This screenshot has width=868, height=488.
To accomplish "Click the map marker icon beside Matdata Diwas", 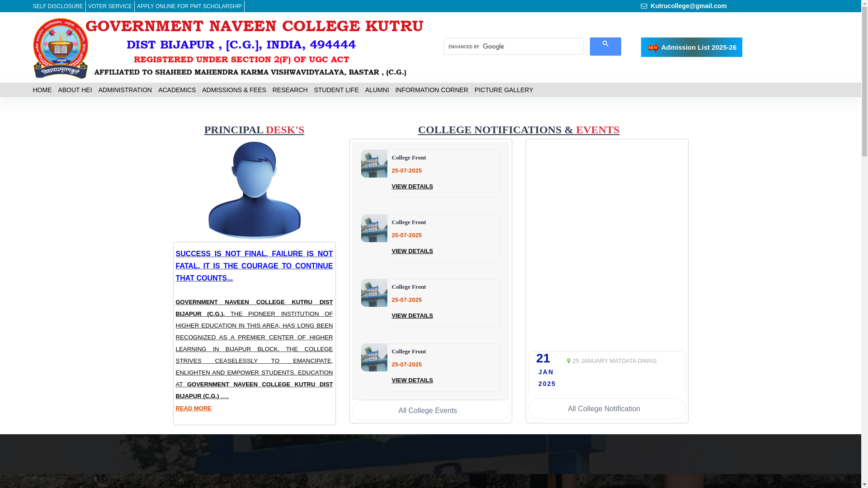I will pyautogui.click(x=569, y=361).
